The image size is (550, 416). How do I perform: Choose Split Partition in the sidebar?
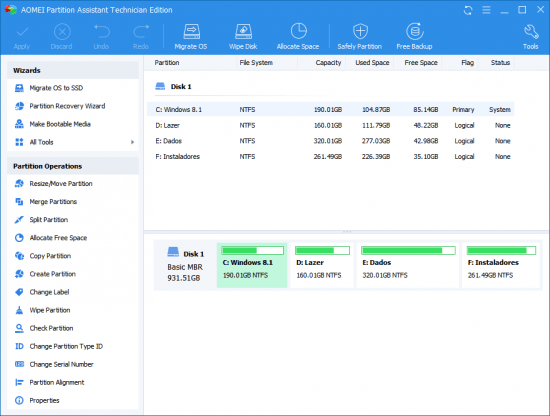pos(48,220)
